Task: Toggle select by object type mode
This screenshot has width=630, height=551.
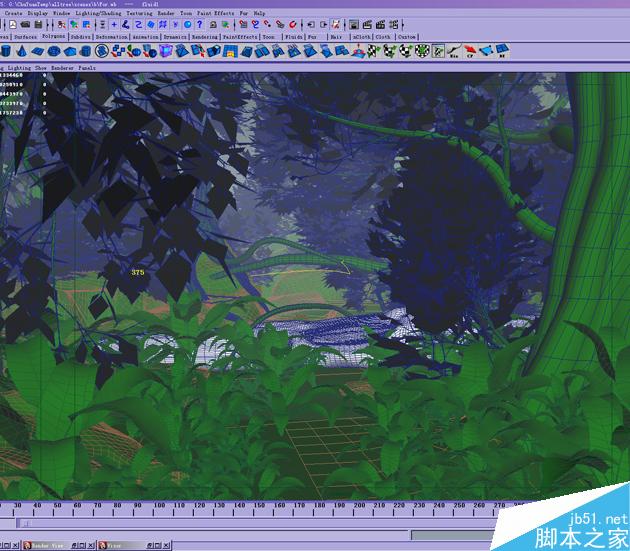Action: (x=74, y=25)
